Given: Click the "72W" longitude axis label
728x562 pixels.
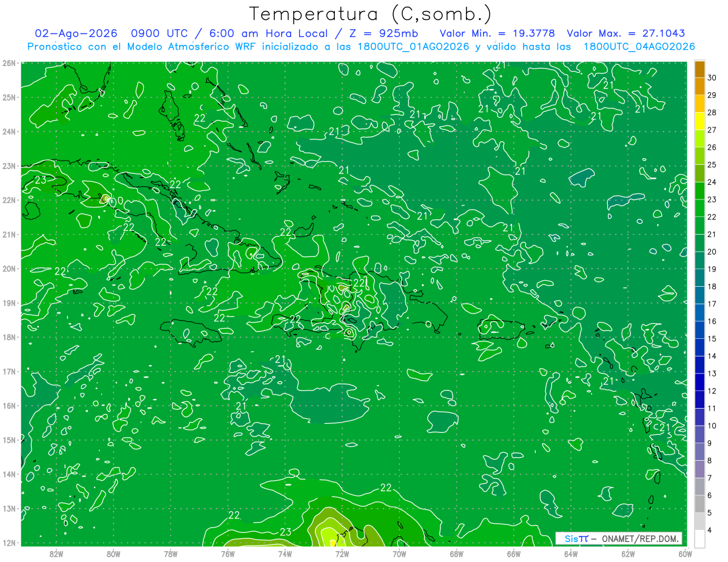Looking at the screenshot, I should [x=342, y=554].
